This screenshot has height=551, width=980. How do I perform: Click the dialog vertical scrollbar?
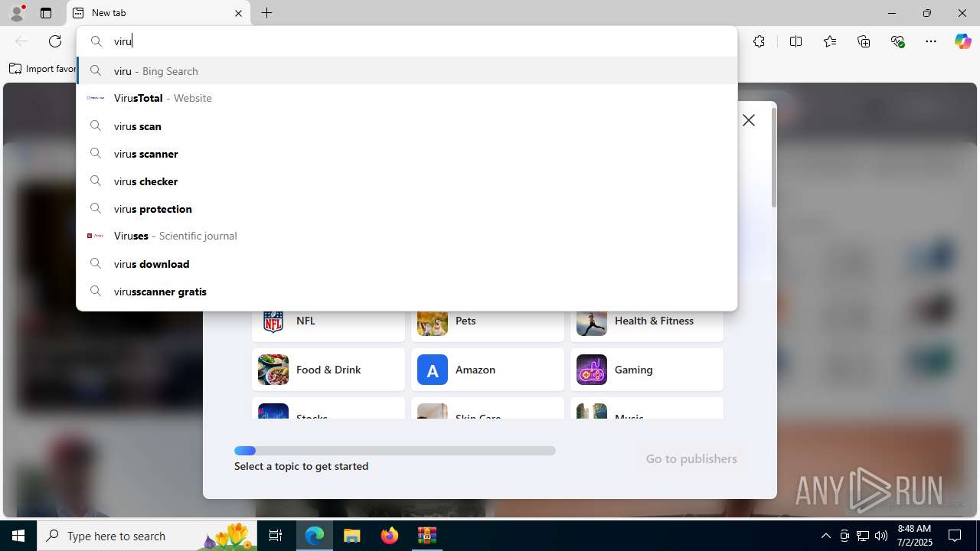pos(774,158)
